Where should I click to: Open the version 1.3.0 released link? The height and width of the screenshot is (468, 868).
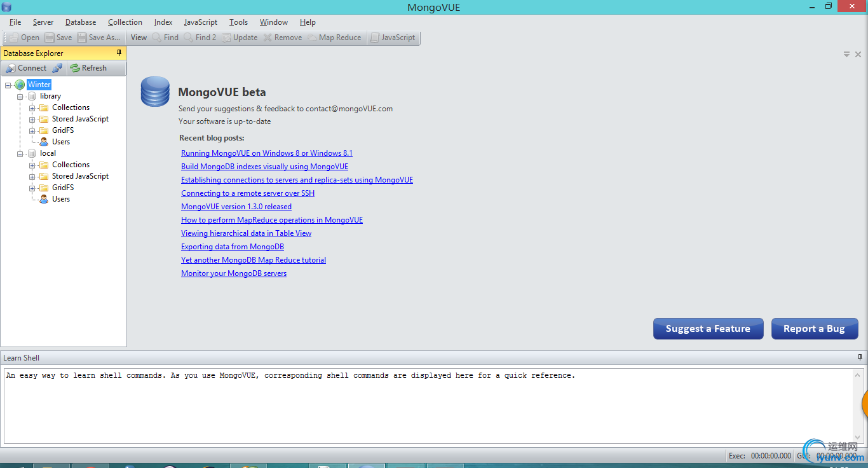[x=236, y=207]
